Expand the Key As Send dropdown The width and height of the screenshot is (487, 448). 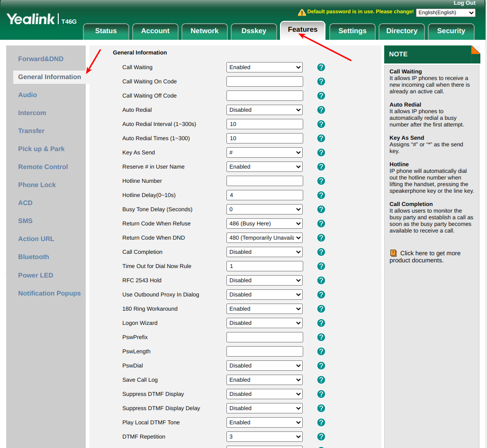coord(264,152)
